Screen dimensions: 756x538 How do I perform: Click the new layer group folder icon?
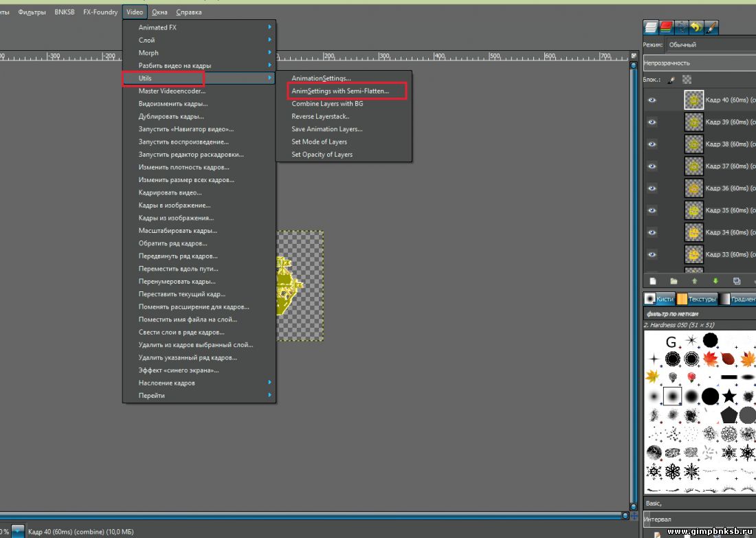674,281
